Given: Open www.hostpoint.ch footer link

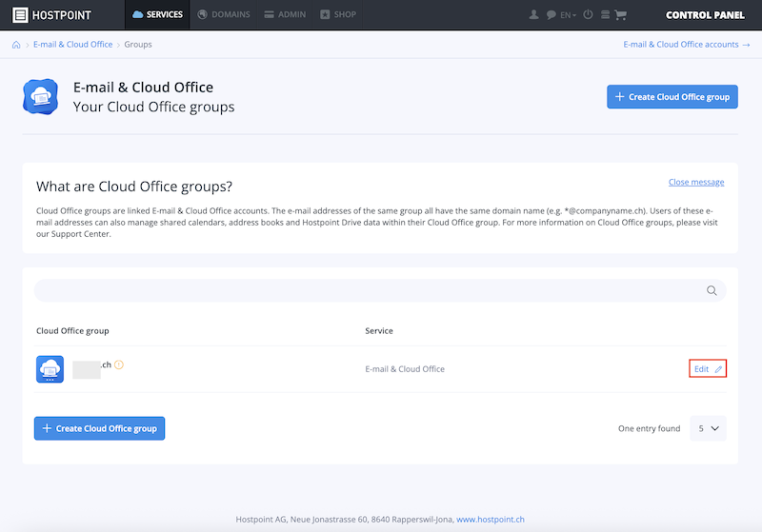Looking at the screenshot, I should coord(491,519).
